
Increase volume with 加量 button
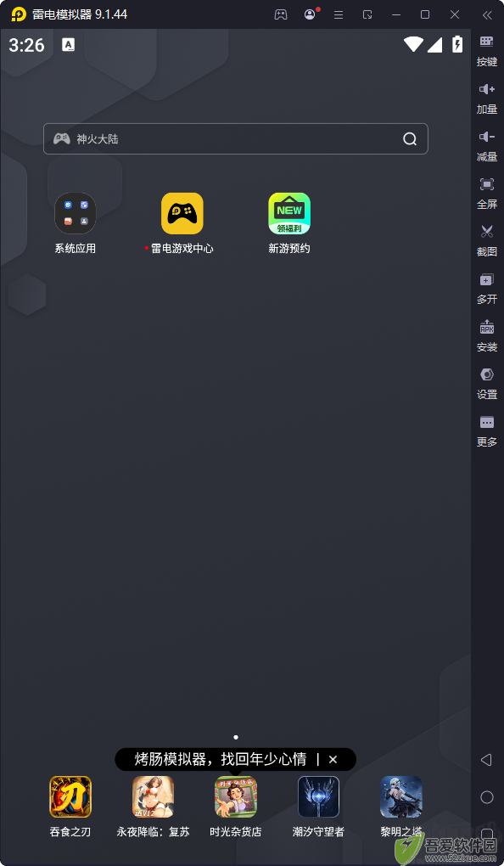(486, 98)
